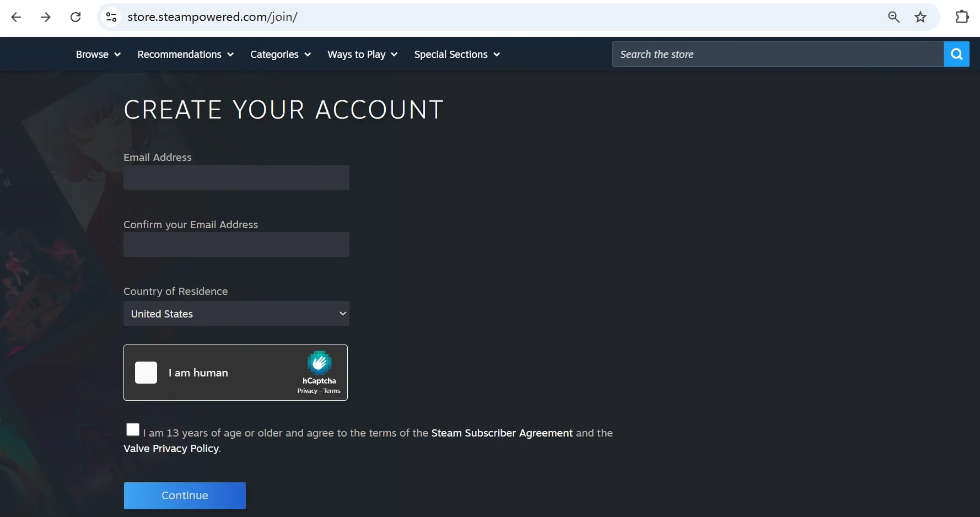The image size is (980, 517).
Task: View site information icon in address bar
Action: click(111, 17)
